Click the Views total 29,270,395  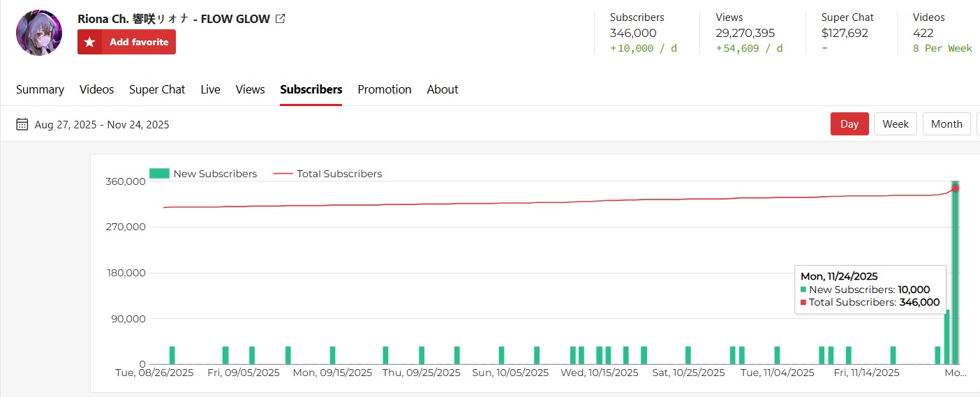745,33
